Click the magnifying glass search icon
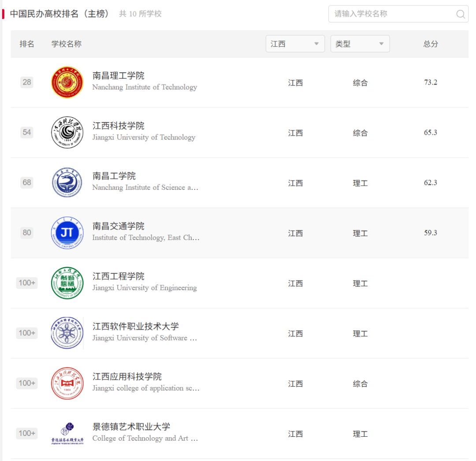This screenshot has height=461, width=476. coord(461,14)
